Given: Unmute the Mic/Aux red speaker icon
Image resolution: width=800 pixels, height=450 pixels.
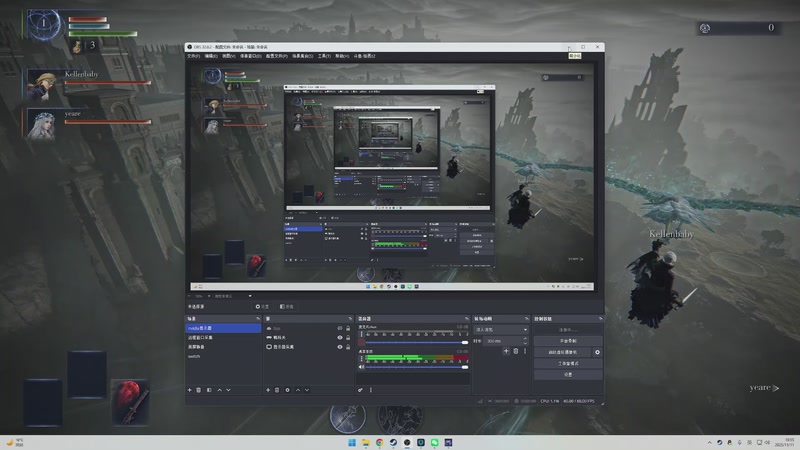Looking at the screenshot, I should (x=362, y=342).
